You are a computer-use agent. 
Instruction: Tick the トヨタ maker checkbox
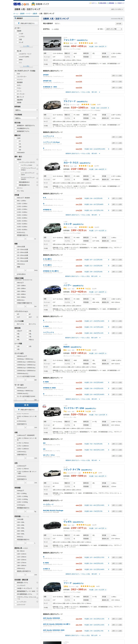pyautogui.click(x=18, y=34)
